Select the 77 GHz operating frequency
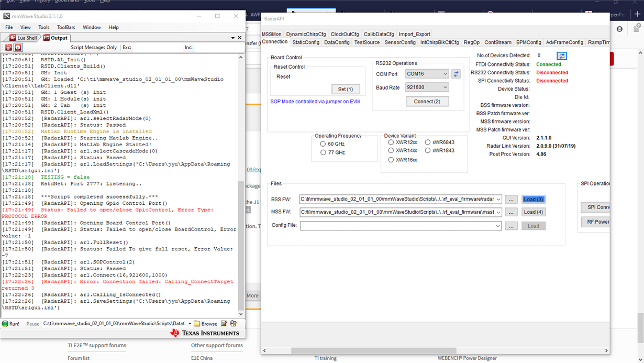This screenshot has width=644, height=363. pos(323,153)
